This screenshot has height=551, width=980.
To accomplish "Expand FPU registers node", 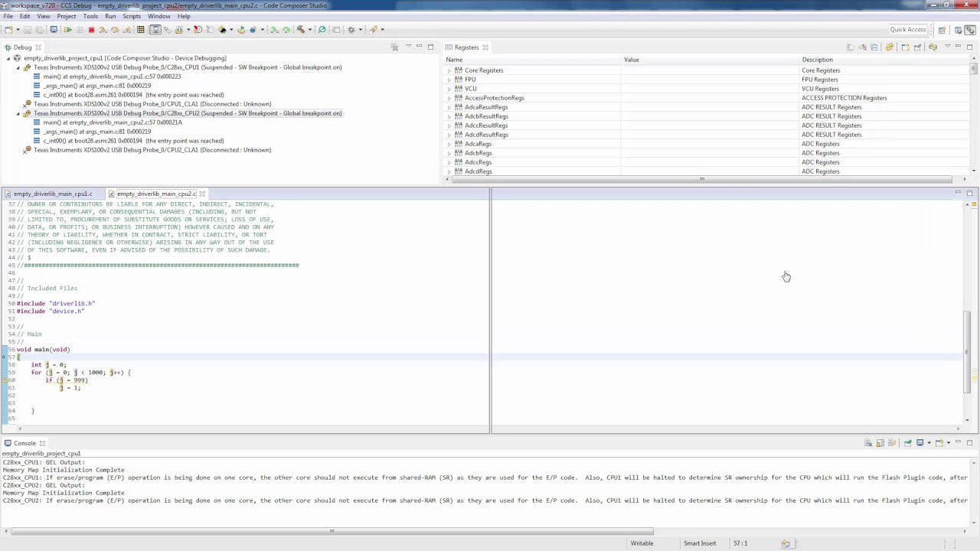I will coord(449,80).
